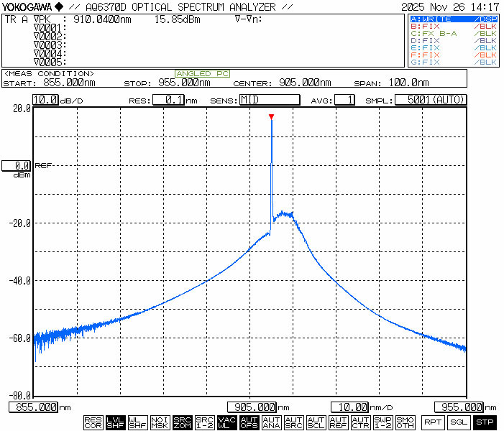
Task: Select trace A WRITE in trace list
Action: (x=453, y=19)
